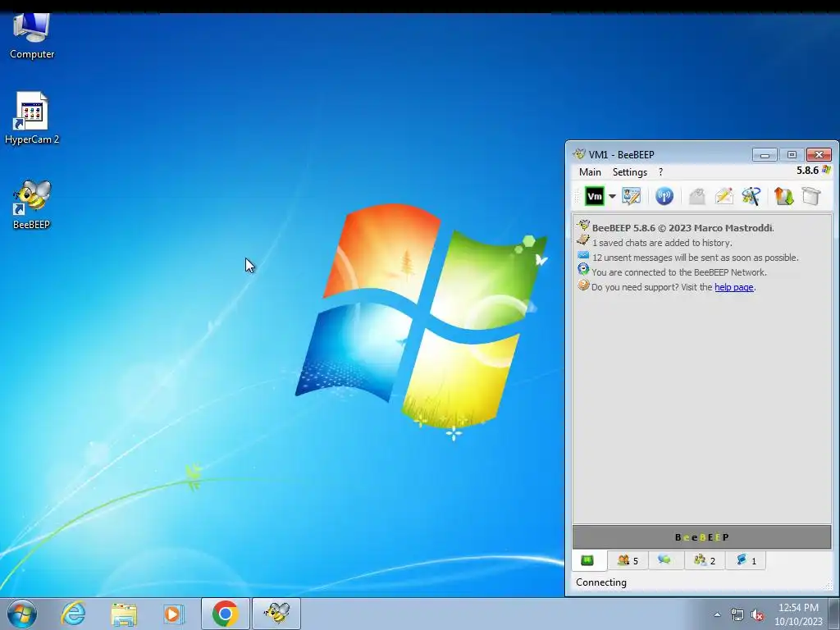840x630 pixels.
Task: Switch to the groups tab showing 2
Action: click(x=705, y=560)
